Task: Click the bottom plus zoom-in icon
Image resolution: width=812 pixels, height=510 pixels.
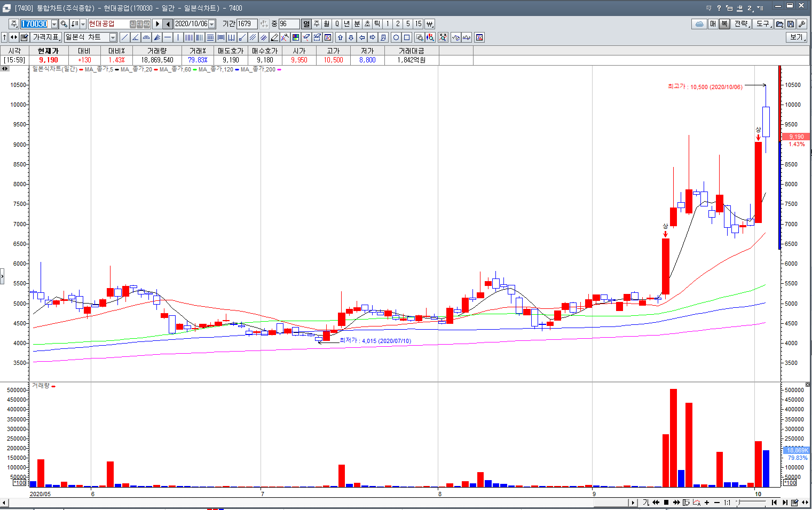Action: 707,503
